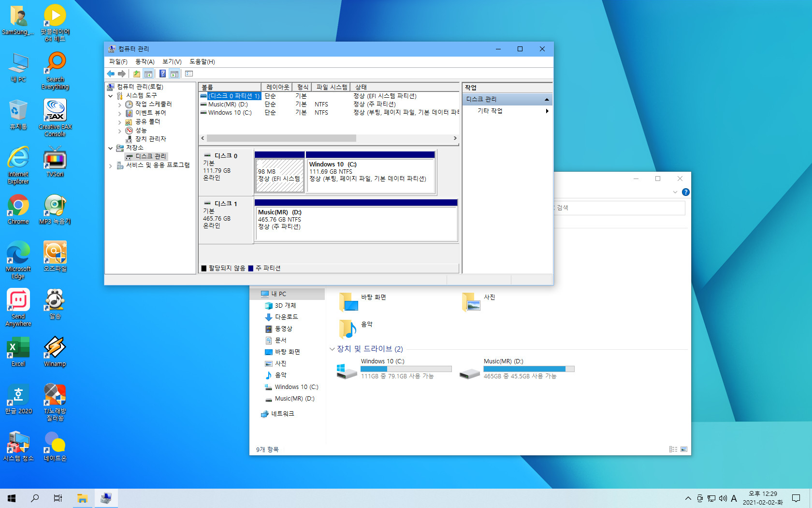812x508 pixels.
Task: Toggle the Show/Hide Console Tree icon
Action: click(x=148, y=74)
